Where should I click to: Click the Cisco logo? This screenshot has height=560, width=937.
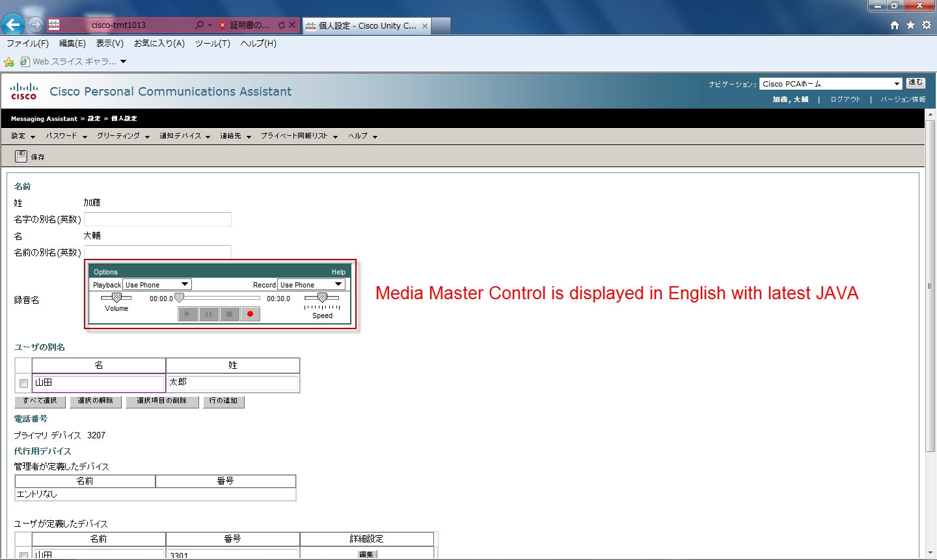24,91
